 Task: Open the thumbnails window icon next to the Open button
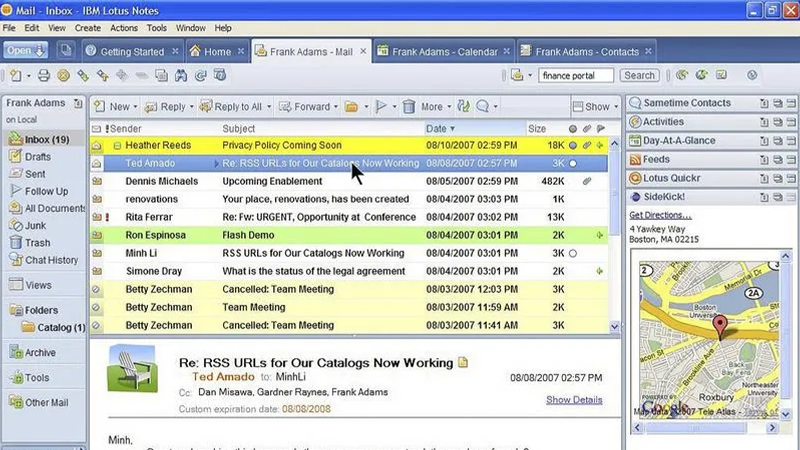pyautogui.click(x=65, y=51)
